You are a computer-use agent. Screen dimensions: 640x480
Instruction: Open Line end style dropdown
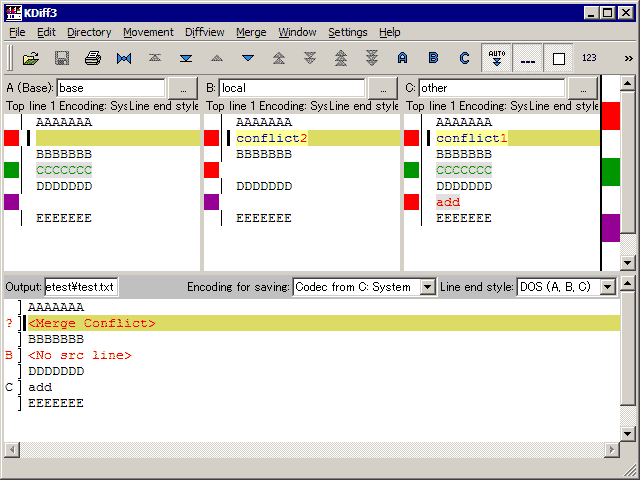coord(607,287)
